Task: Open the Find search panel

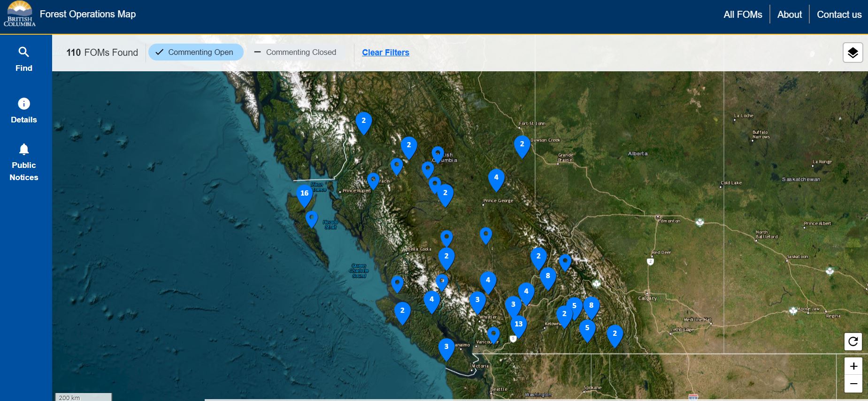Action: click(x=24, y=59)
